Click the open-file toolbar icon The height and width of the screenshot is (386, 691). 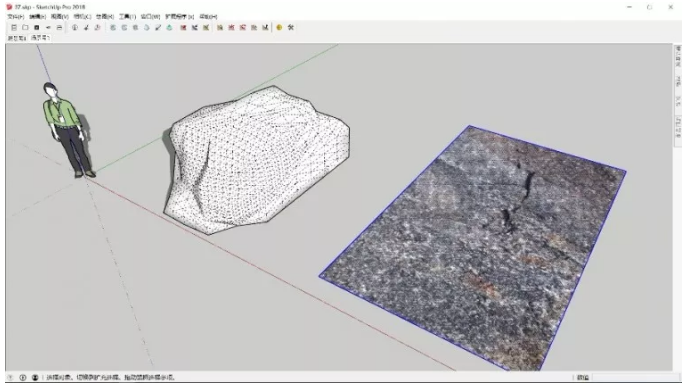click(26, 27)
